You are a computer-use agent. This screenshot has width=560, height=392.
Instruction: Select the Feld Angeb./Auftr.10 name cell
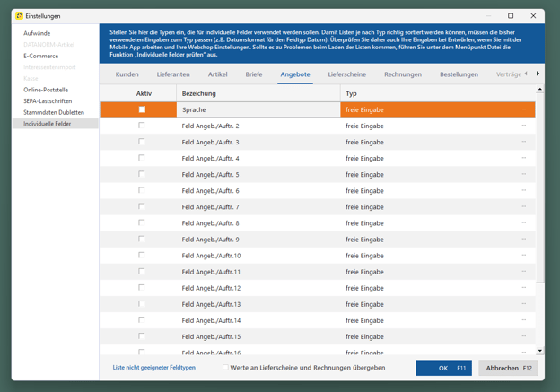coord(258,256)
